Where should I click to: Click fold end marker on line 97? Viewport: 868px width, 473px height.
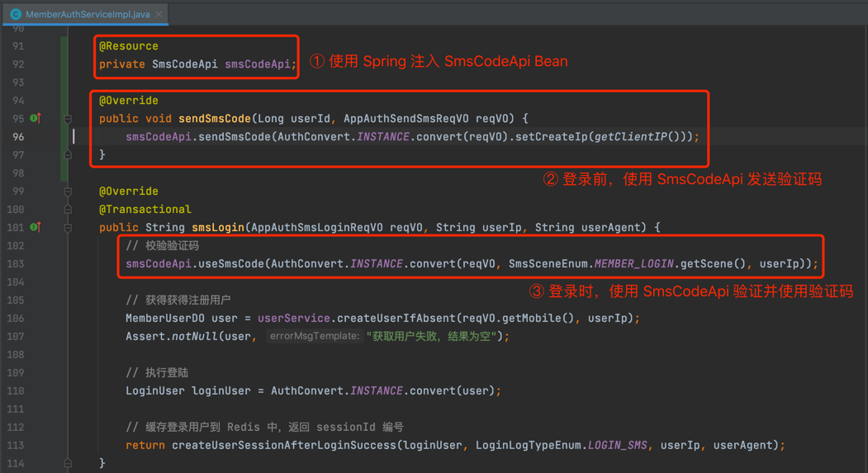pyautogui.click(x=68, y=154)
